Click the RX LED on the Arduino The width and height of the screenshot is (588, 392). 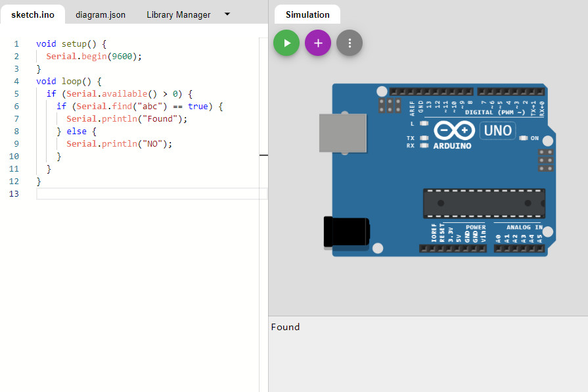click(424, 146)
